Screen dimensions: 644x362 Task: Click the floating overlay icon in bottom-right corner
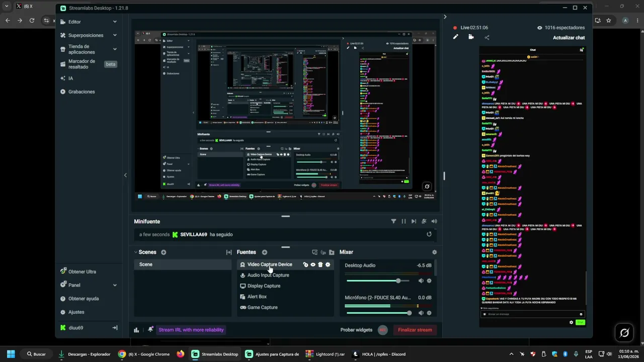[x=624, y=332]
